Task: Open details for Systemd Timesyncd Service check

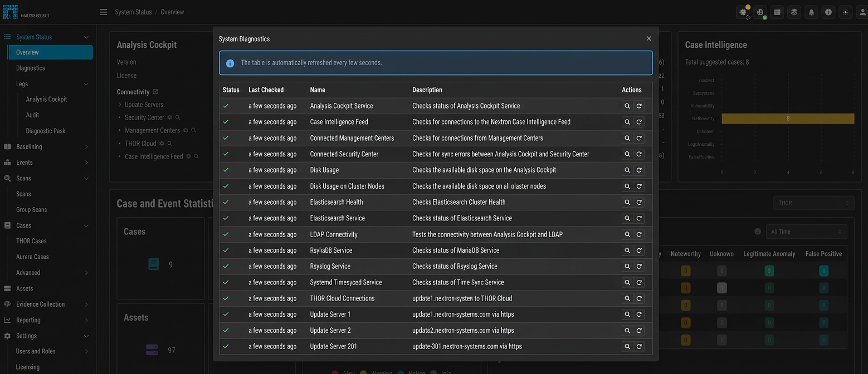Action: pyautogui.click(x=627, y=283)
